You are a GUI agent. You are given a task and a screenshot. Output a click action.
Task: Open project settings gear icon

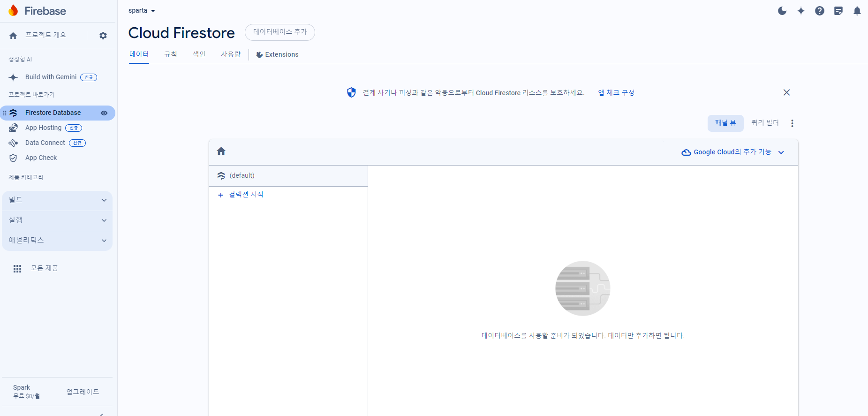(103, 36)
